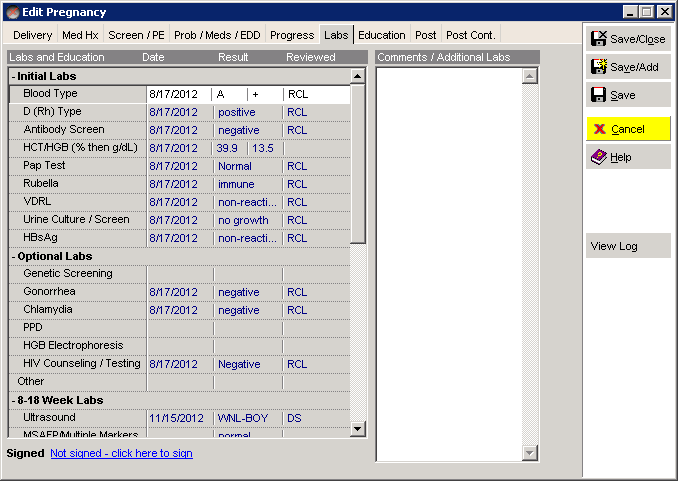Click the 'Not signed - click here to sign' link
The width and height of the screenshot is (678, 481).
point(121,453)
